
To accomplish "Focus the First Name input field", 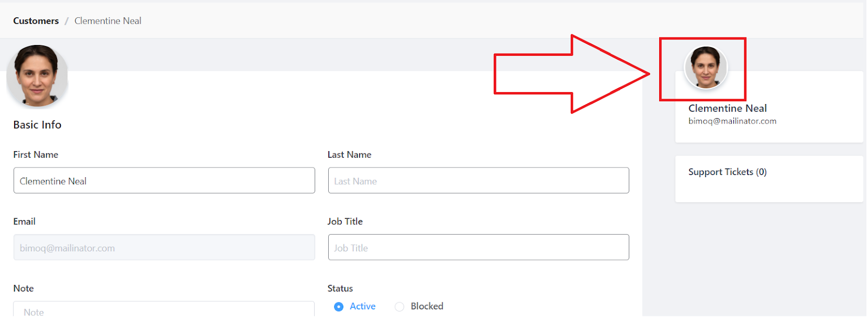I will click(x=164, y=180).
